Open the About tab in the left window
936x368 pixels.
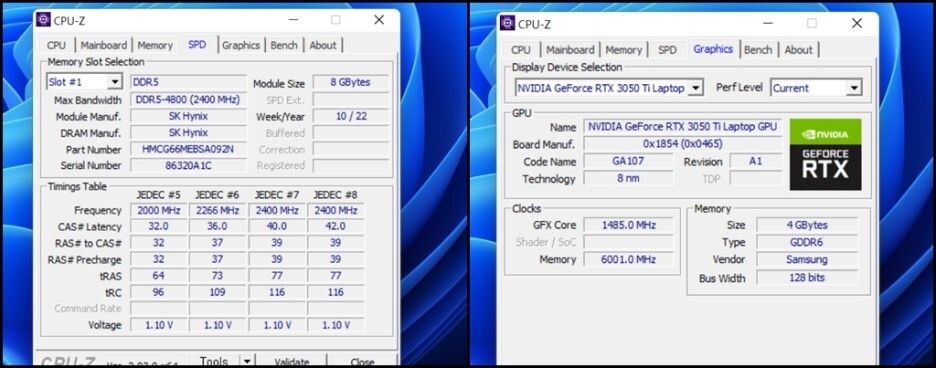[x=323, y=45]
